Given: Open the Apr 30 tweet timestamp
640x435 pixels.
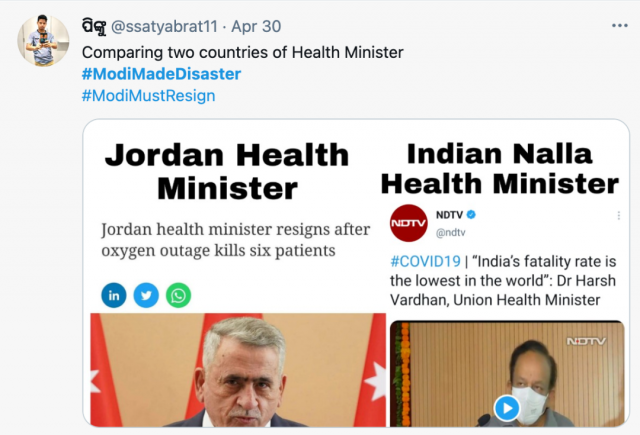Looking at the screenshot, I should pyautogui.click(x=256, y=27).
